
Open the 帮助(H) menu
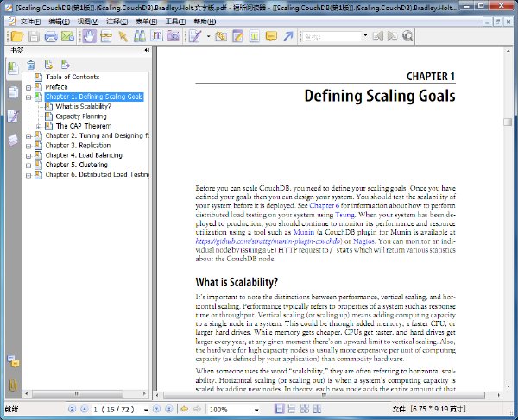pyautogui.click(x=205, y=22)
